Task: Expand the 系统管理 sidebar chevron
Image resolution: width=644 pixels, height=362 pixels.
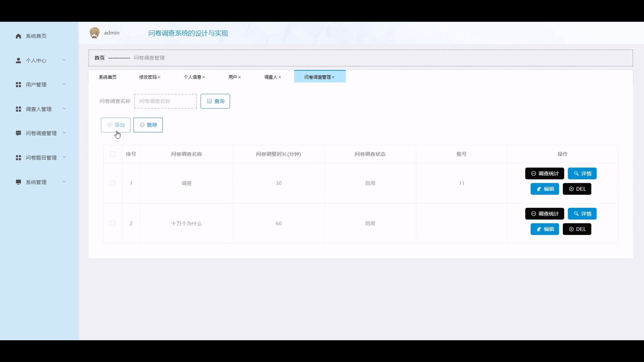Action: 64,181
